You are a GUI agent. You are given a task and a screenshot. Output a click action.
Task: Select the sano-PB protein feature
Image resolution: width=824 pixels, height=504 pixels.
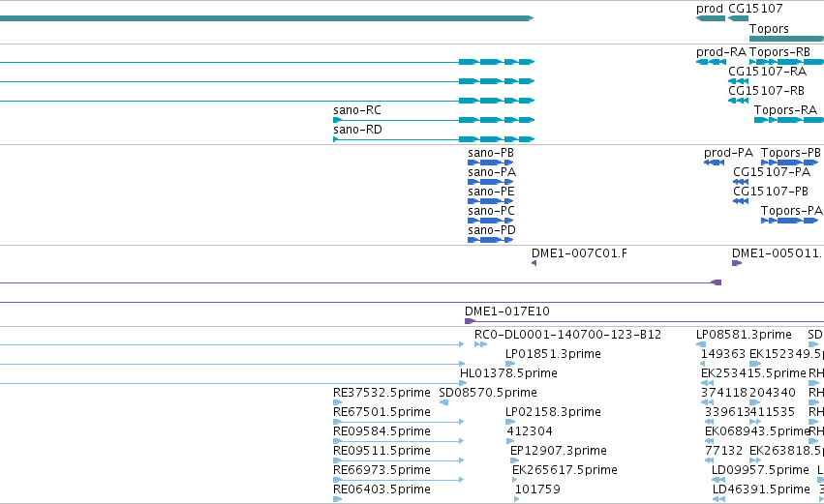tap(490, 163)
